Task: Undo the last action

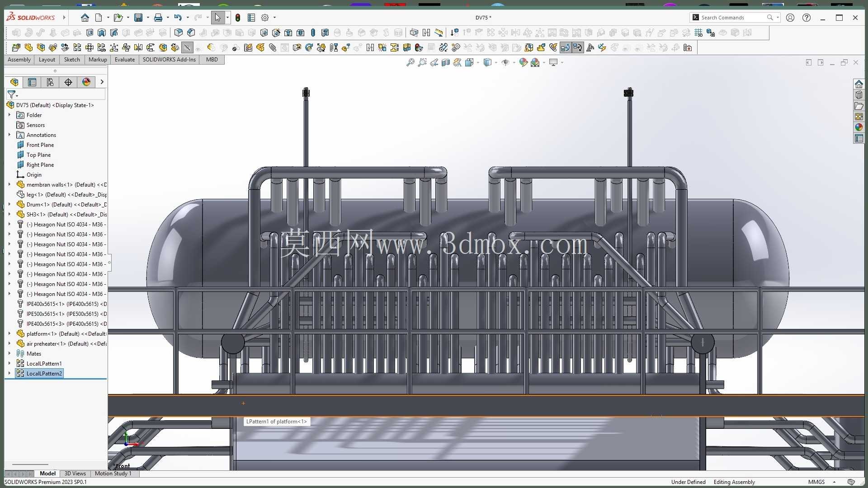Action: [178, 18]
